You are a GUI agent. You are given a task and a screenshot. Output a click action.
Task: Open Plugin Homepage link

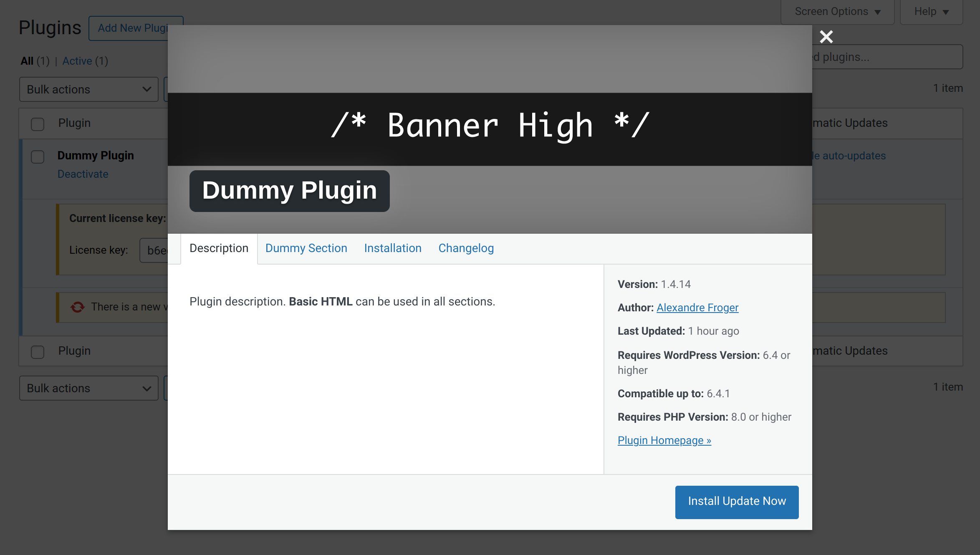point(664,440)
